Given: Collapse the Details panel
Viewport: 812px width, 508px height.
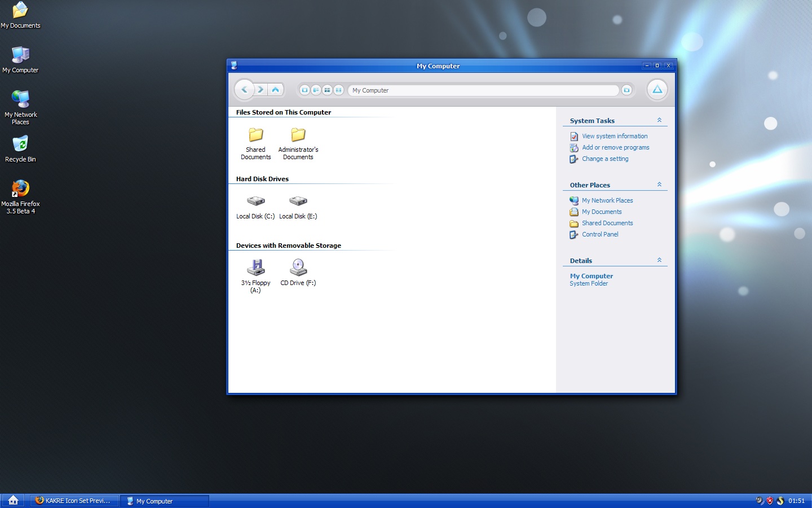Looking at the screenshot, I should [659, 260].
